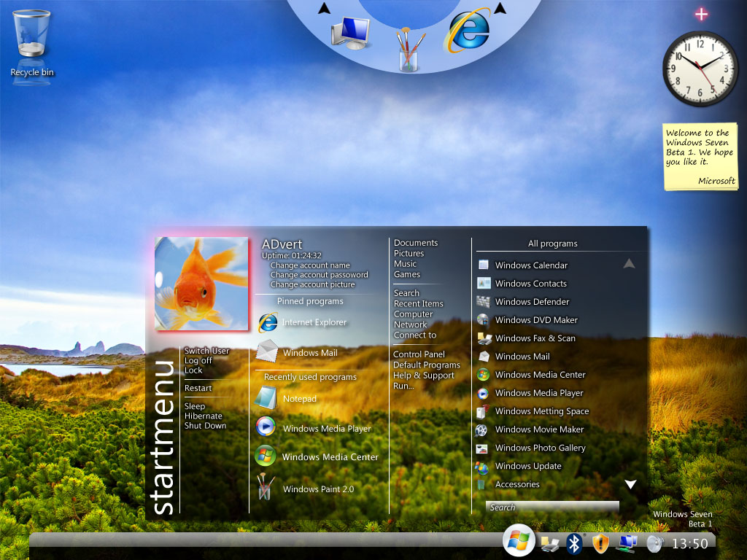Click Windows Mail envelope icon in pinned programs
The width and height of the screenshot is (747, 560).
coord(267,351)
